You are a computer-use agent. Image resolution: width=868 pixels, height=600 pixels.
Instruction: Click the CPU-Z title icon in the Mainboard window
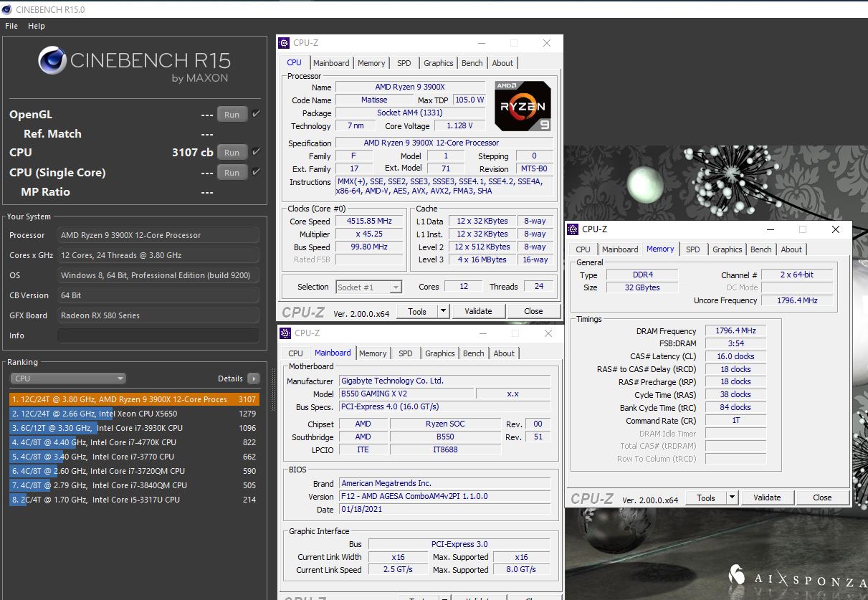click(x=285, y=333)
